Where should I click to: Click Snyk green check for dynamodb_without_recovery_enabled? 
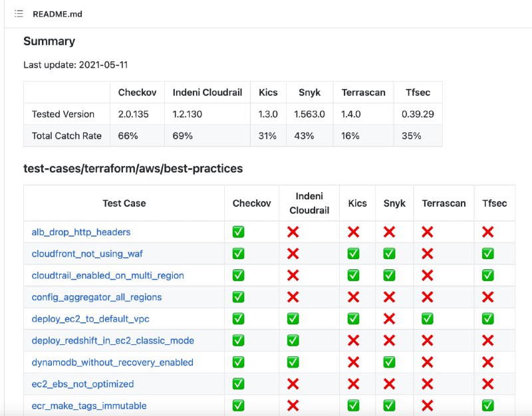coord(389,362)
